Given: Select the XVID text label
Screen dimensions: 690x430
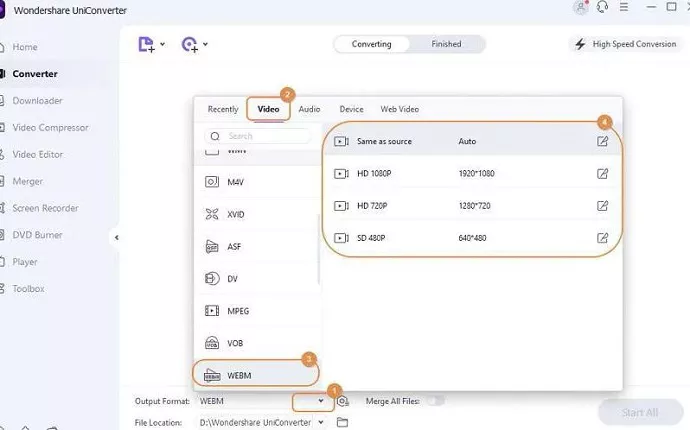Looking at the screenshot, I should point(236,214).
